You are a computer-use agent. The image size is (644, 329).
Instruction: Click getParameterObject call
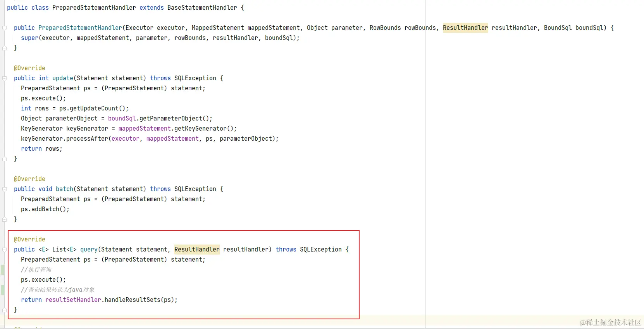(171, 119)
